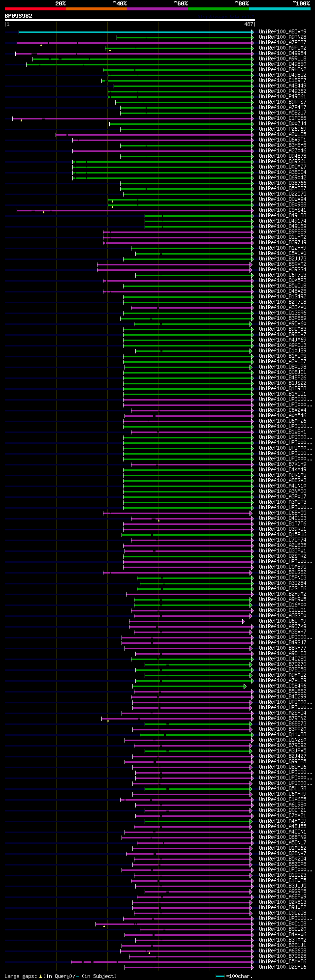The image size is (315, 980).
Task: Open hit UniRef100_Q1BRE8
Action: tap(283, 389)
